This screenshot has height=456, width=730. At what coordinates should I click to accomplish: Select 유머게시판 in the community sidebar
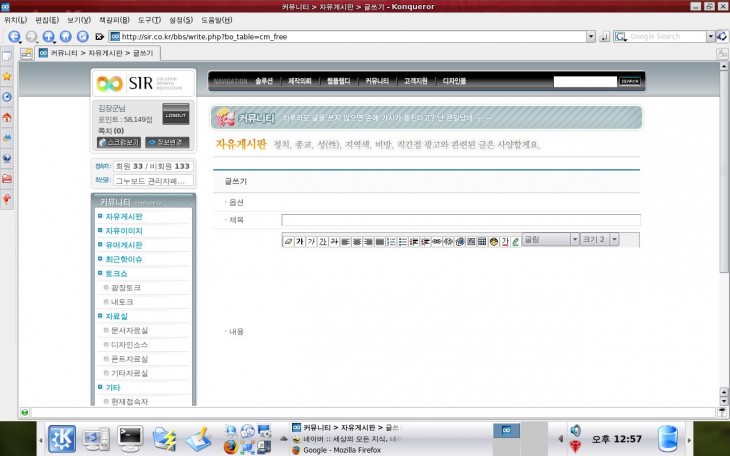(124, 245)
